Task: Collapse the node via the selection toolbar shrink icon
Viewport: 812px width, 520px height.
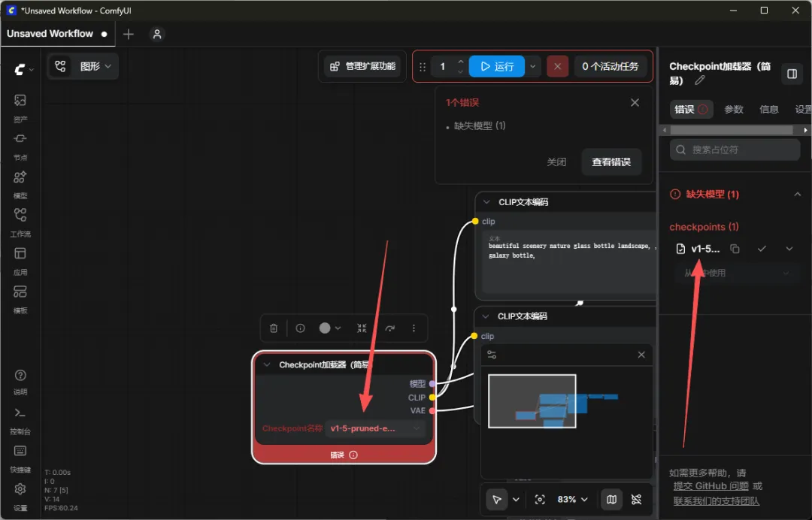Action: [362, 328]
